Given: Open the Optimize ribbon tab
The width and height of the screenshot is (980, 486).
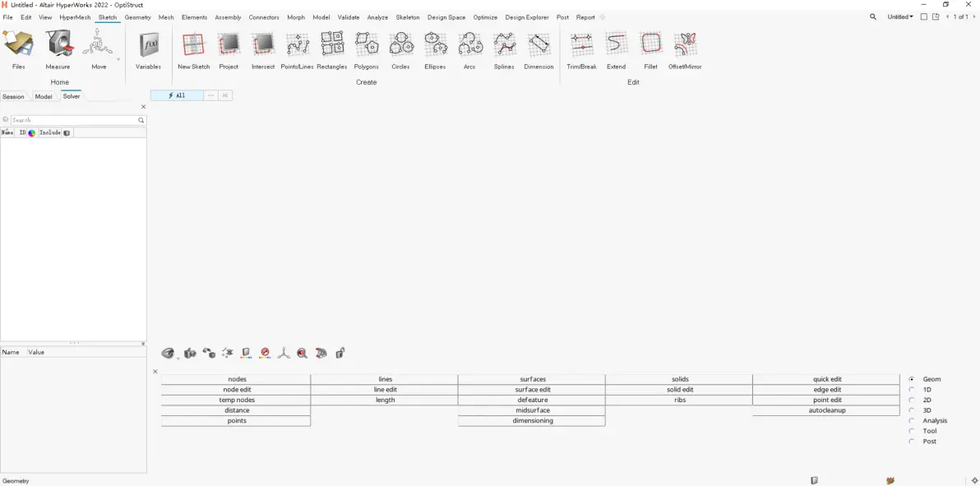Looking at the screenshot, I should click(485, 17).
